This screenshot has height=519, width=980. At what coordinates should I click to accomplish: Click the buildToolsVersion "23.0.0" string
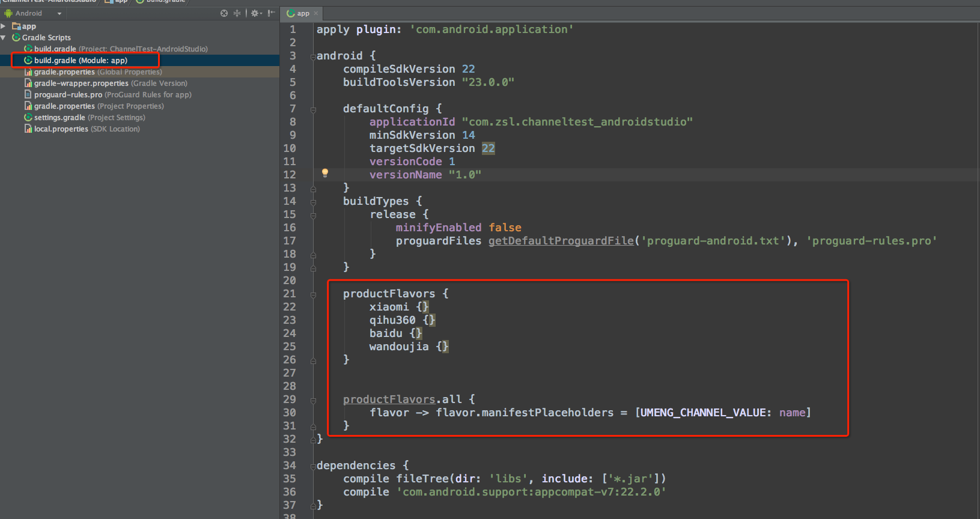coord(488,82)
